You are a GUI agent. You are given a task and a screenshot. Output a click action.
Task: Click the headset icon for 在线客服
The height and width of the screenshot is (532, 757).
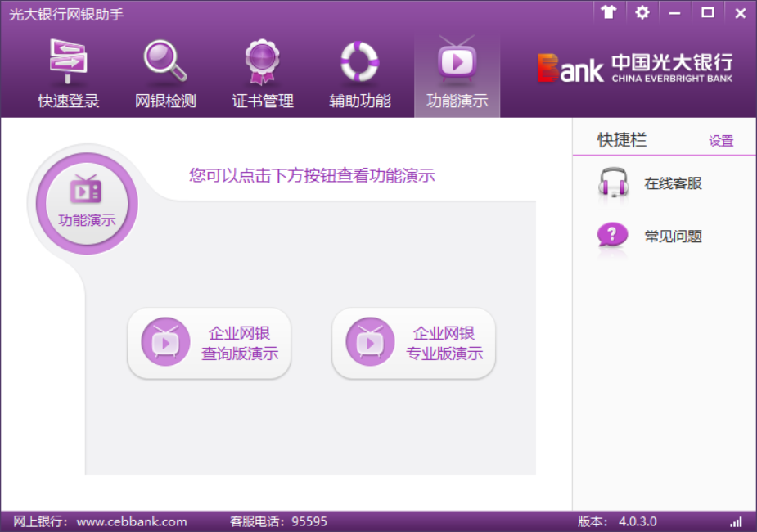(x=613, y=183)
